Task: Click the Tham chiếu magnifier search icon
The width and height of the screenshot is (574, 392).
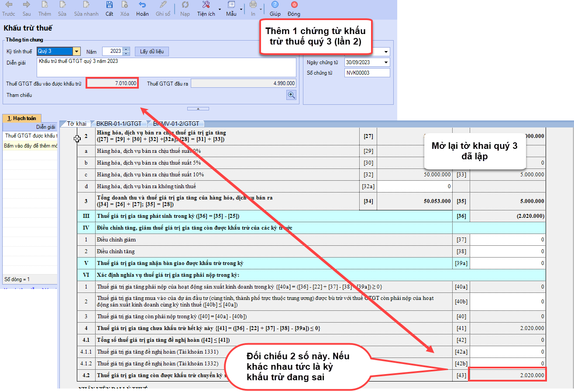Action: [x=291, y=95]
